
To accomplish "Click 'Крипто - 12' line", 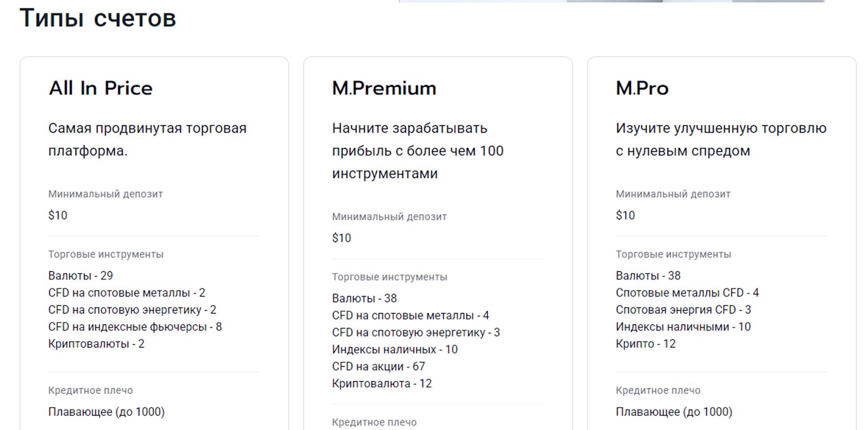I will [646, 344].
